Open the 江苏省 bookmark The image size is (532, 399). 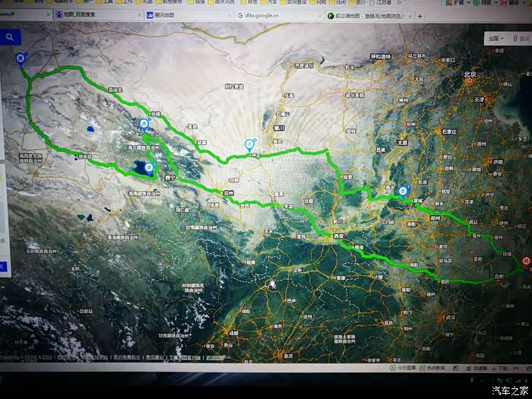[x=381, y=2]
